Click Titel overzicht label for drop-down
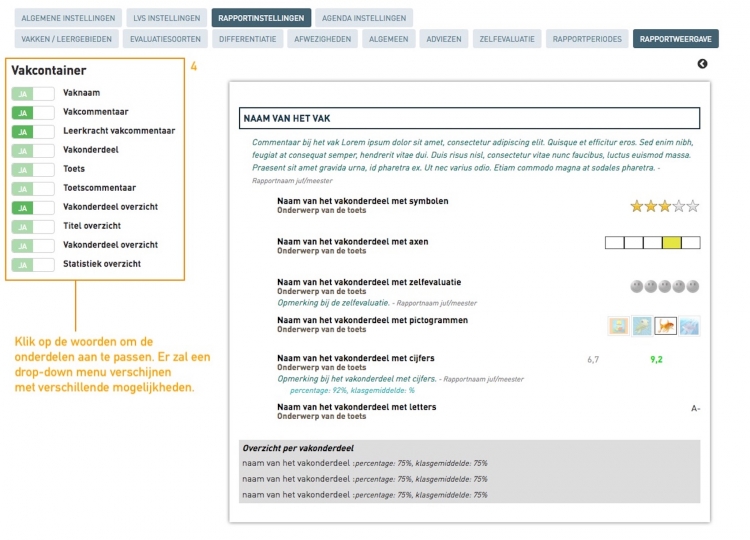 (92, 226)
